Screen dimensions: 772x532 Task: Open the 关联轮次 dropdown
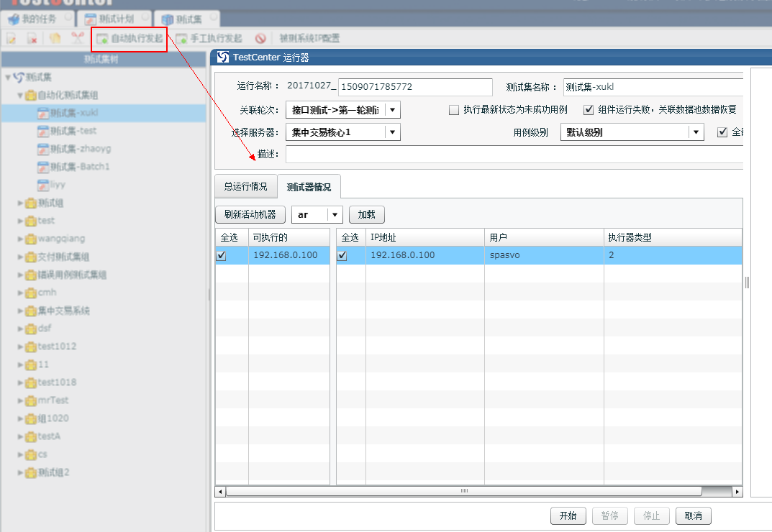(393, 110)
